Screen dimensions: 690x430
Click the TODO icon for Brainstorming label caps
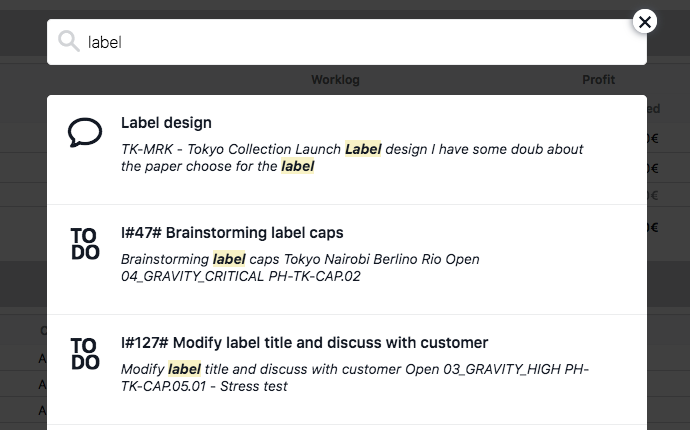click(x=85, y=244)
